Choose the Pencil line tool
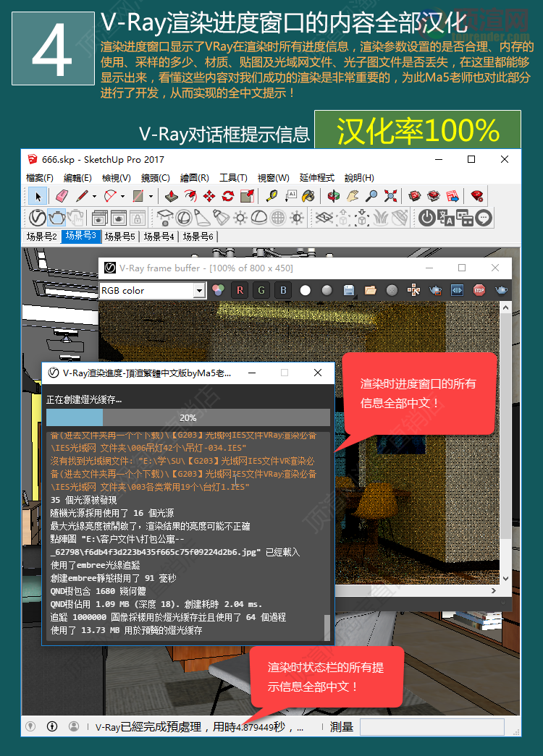Viewport: 543px width, 756px height. (82, 196)
